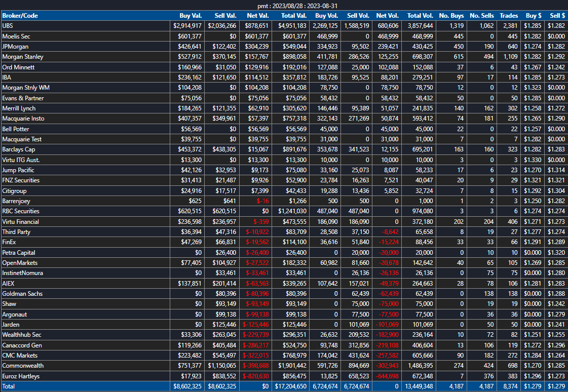
Task: Click the Total Vol. column header
Action: 420,16
